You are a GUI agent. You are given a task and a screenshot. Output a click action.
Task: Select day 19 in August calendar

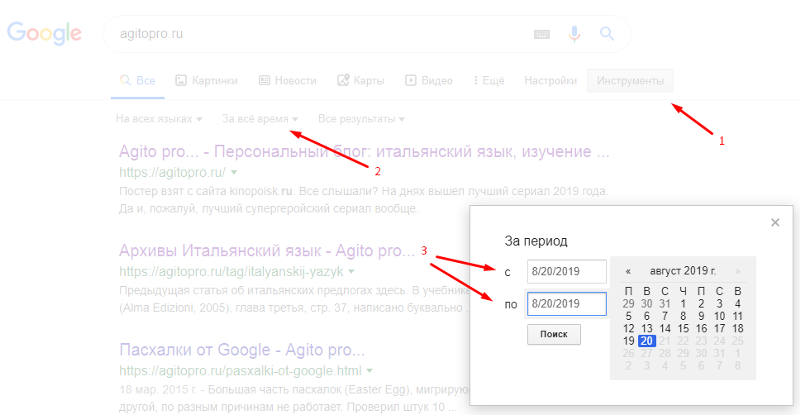click(629, 341)
